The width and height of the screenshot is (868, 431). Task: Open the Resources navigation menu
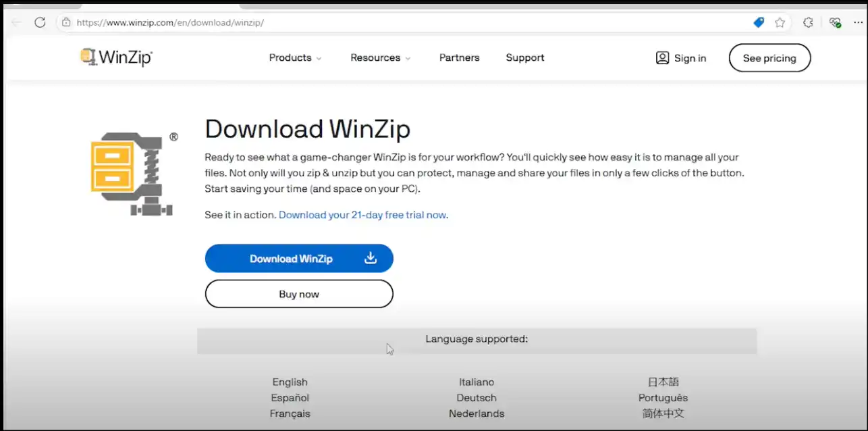point(381,58)
